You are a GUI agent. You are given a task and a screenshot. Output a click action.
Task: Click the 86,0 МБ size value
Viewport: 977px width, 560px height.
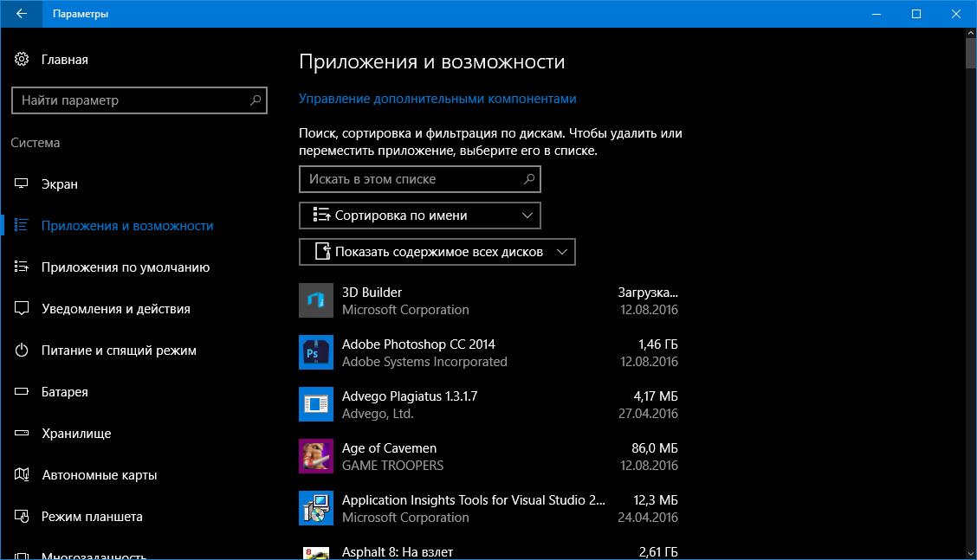(x=655, y=447)
